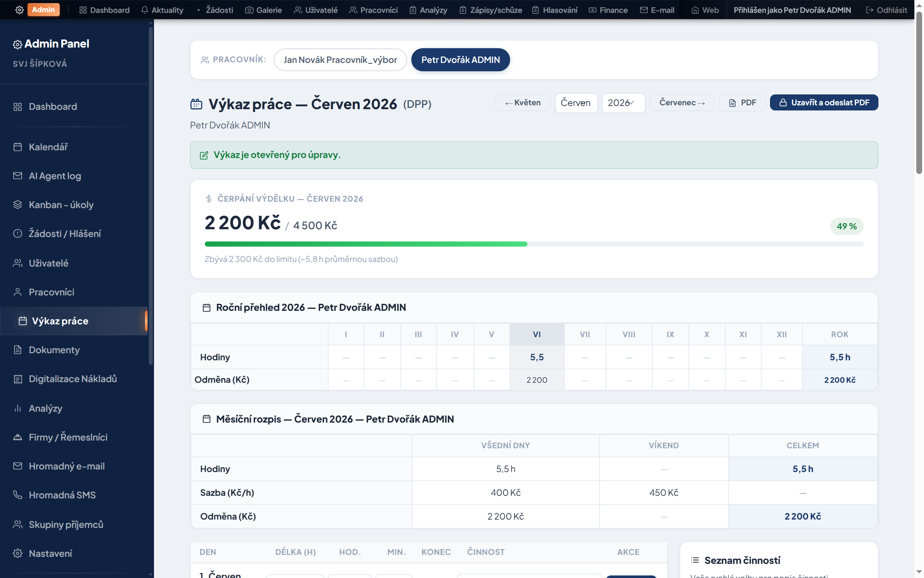Open Dashboard in the top navigation
Screen dimensions: 924x578
[104, 10]
